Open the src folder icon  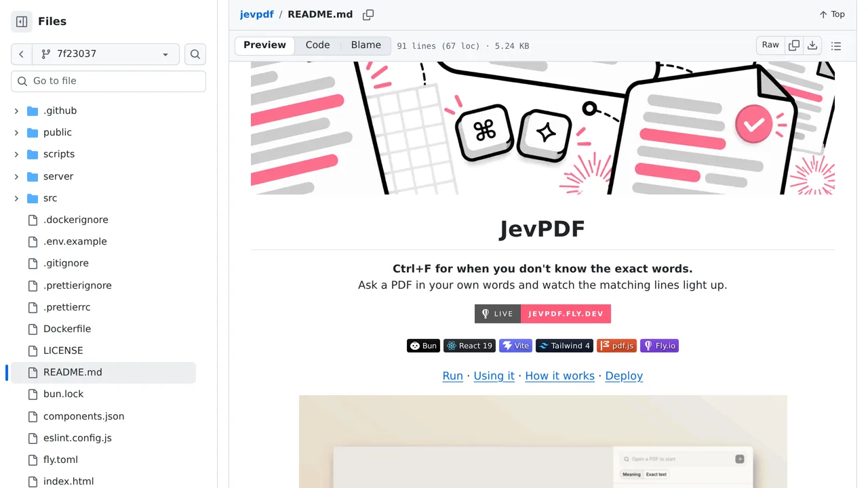(x=33, y=198)
